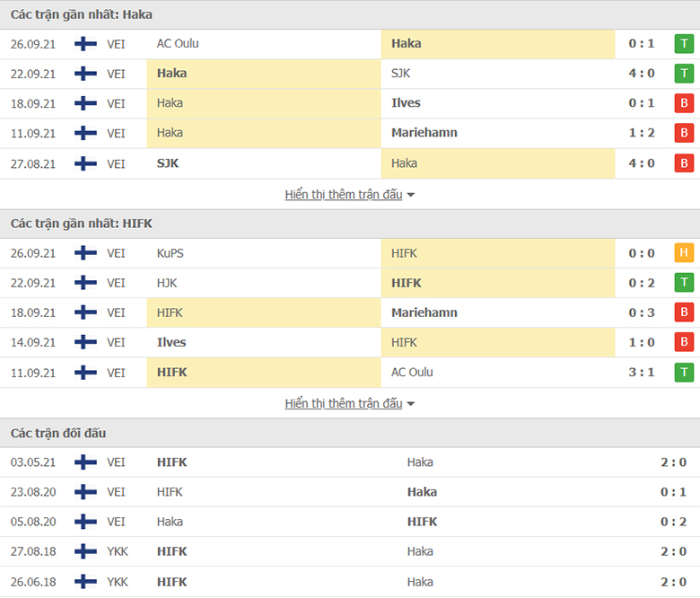Click the orange H badge for KuPS vs HIFK

tap(684, 253)
